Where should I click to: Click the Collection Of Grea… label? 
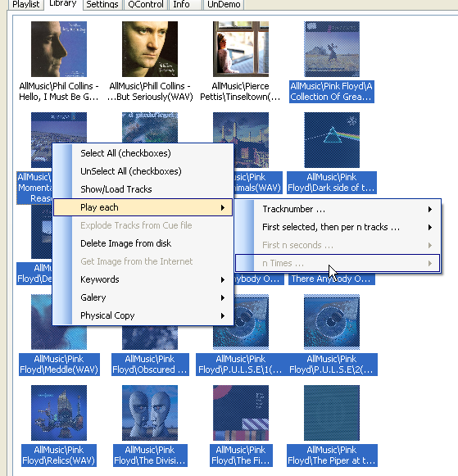(332, 97)
